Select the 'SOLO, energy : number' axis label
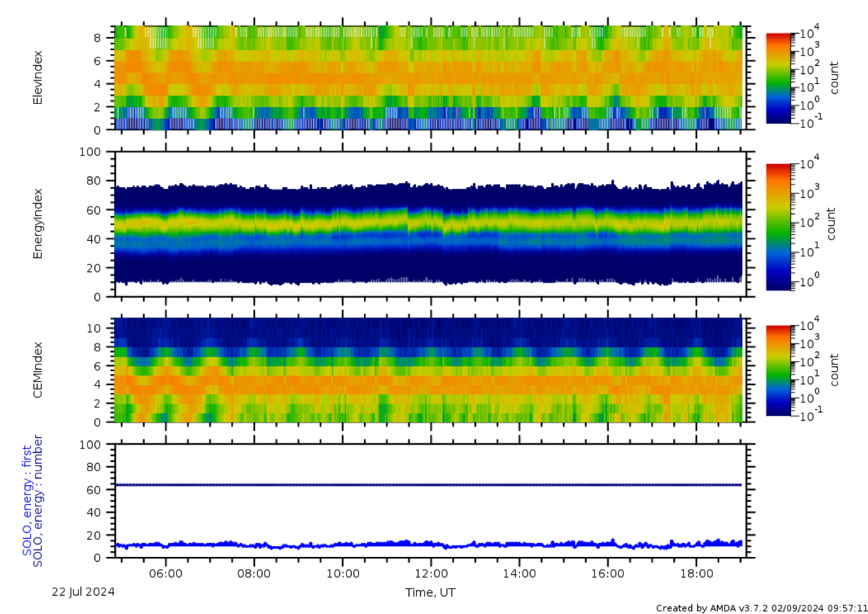868x614 pixels. tap(38, 501)
